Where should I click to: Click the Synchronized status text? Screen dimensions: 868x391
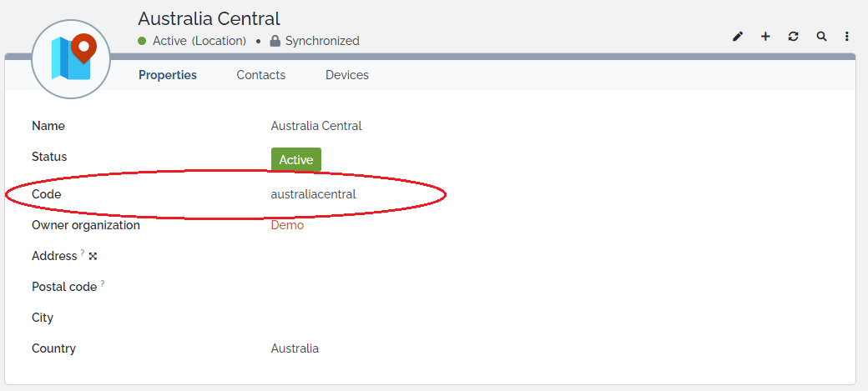tap(322, 41)
